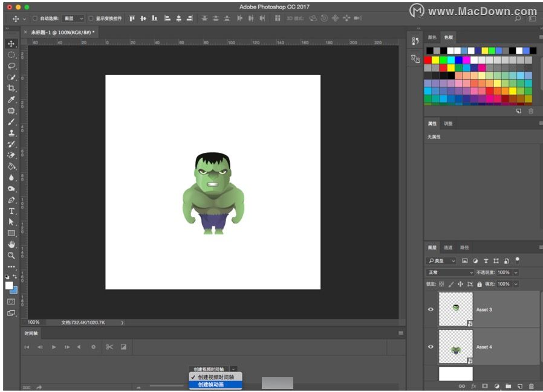
Task: Select the Dodge tool
Action: click(x=11, y=188)
